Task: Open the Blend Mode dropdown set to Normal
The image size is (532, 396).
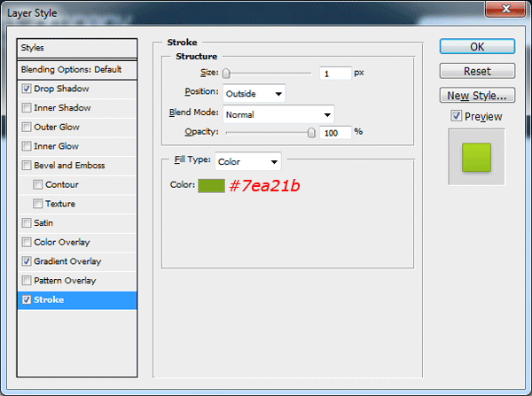Action: pyautogui.click(x=278, y=114)
